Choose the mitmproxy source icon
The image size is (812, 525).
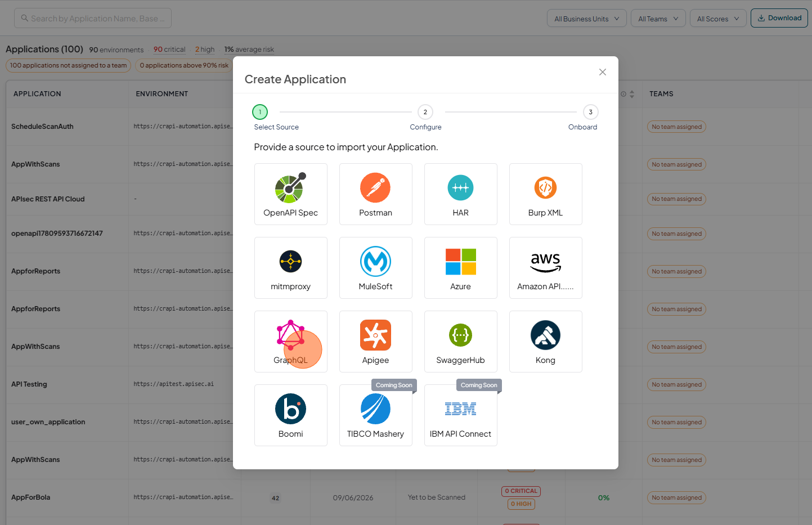[x=290, y=262]
